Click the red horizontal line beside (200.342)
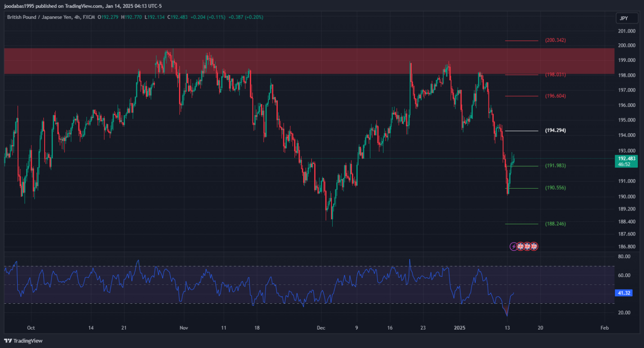644x348 pixels. [x=521, y=41]
